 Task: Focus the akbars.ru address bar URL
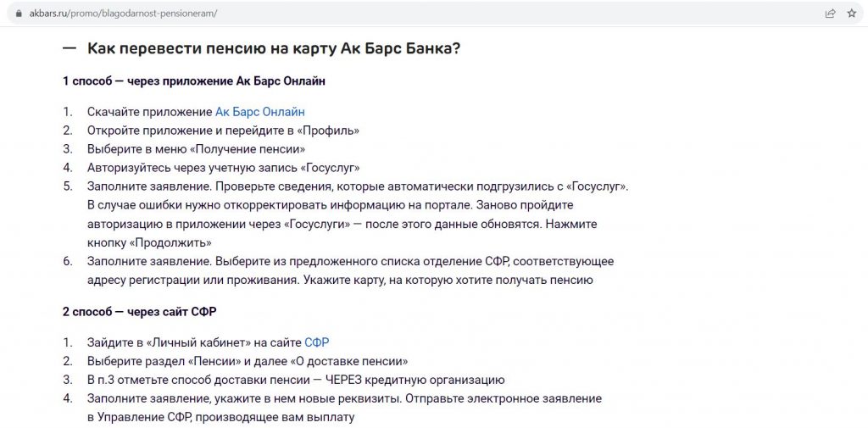pyautogui.click(x=123, y=14)
